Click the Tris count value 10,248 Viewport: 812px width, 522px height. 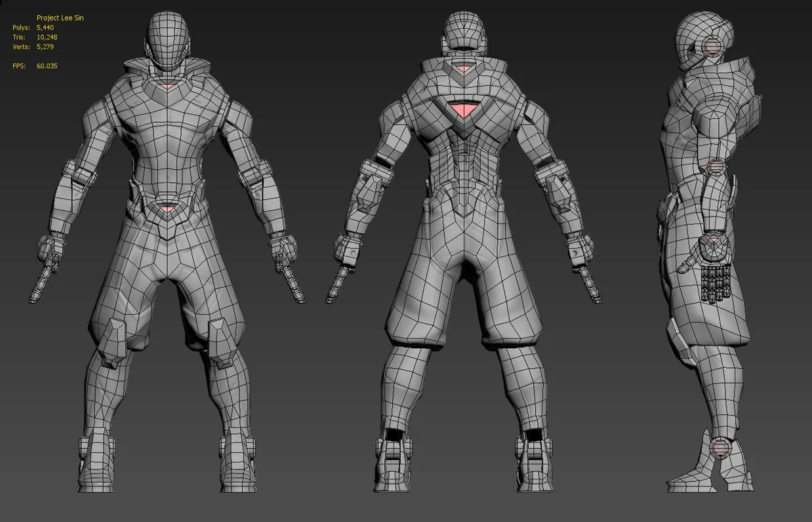(x=47, y=37)
